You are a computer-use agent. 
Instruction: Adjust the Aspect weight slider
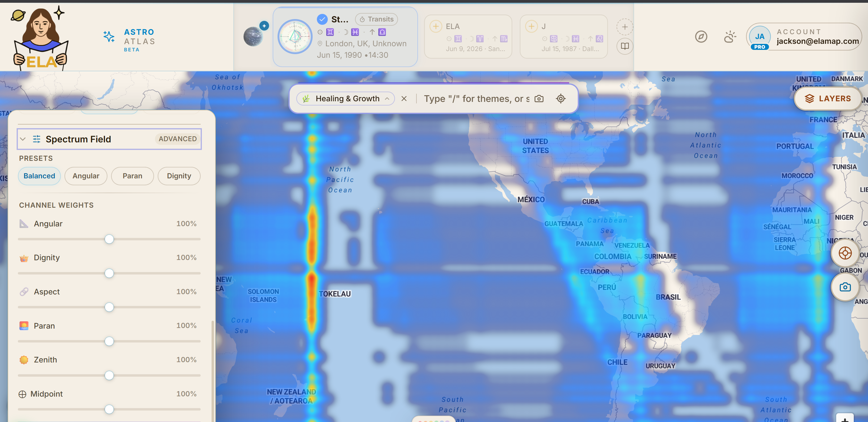coord(109,307)
